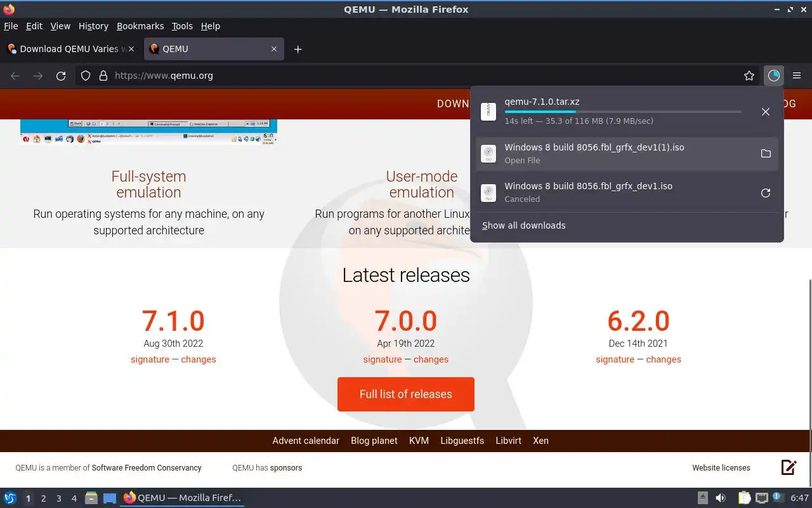Image resolution: width=812 pixels, height=508 pixels.
Task: Open the 7.0.0 release link
Action: tap(406, 321)
